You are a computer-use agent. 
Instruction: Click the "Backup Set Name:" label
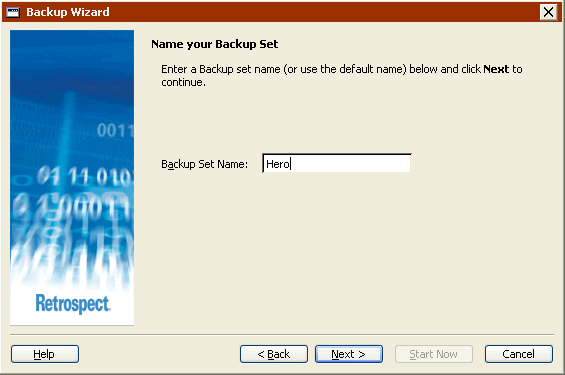click(204, 164)
